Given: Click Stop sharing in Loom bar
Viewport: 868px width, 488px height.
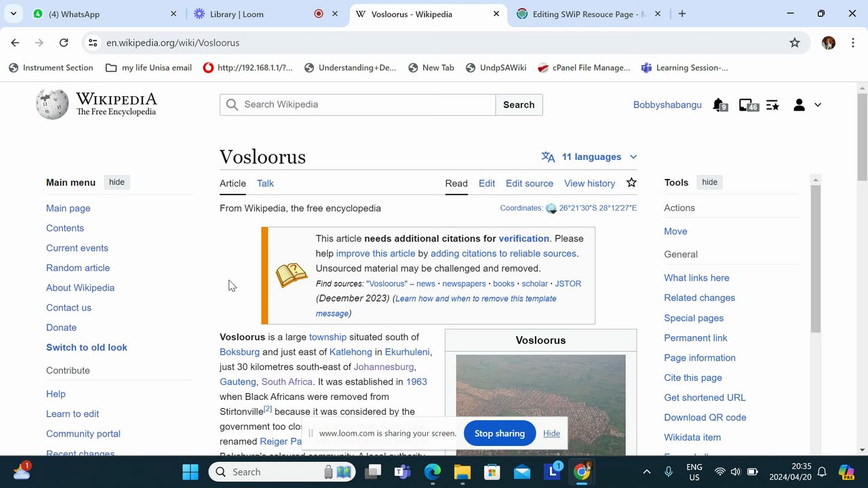Looking at the screenshot, I should point(500,433).
